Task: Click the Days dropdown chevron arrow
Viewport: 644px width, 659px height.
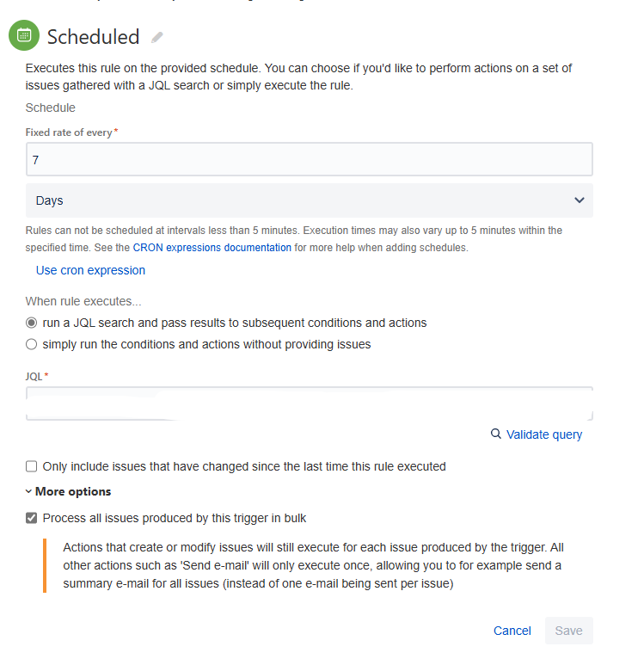Action: coord(580,200)
